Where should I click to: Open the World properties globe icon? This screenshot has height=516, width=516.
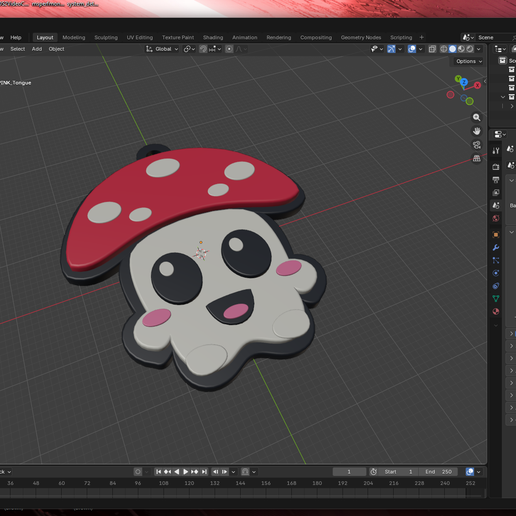pos(496,218)
